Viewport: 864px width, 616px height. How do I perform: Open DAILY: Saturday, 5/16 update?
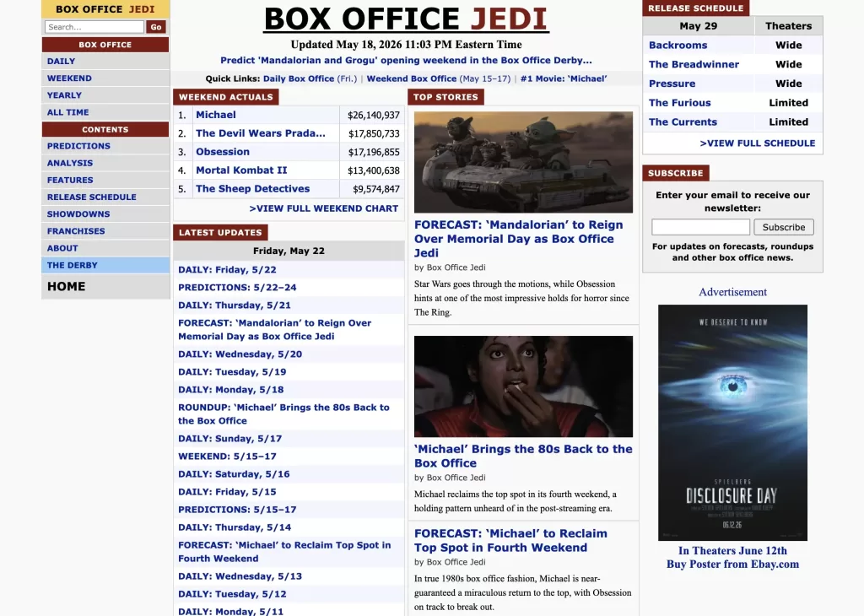[234, 474]
